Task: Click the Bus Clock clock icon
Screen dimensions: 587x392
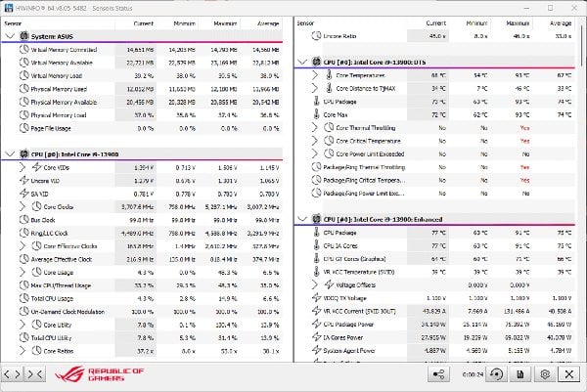Action: click(x=24, y=220)
